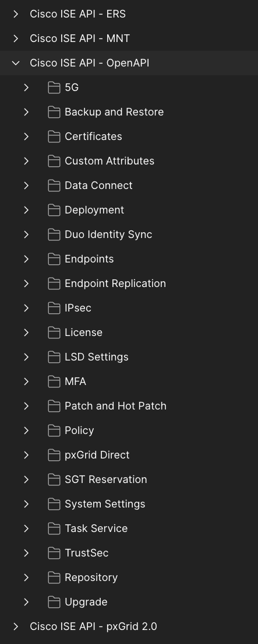The height and width of the screenshot is (644, 258).
Task: Click the IPsec folder icon
Action: coord(54,308)
